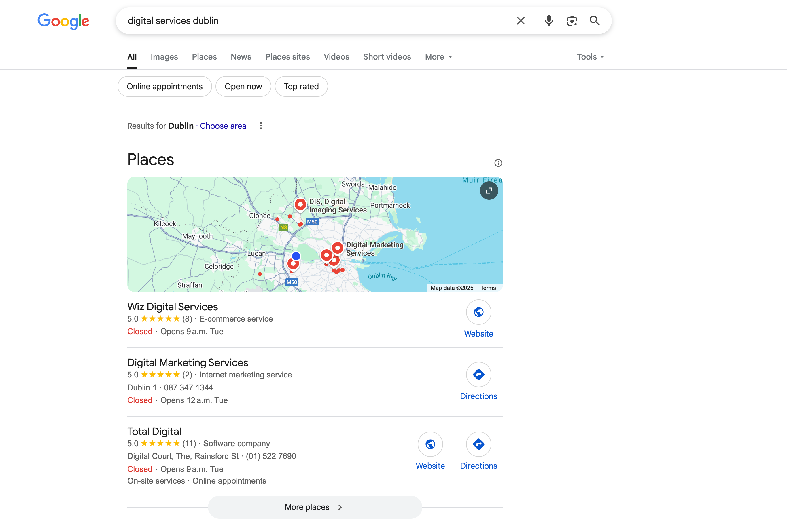Enable the Online appointments filter
The height and width of the screenshot is (532, 787).
[x=164, y=86]
